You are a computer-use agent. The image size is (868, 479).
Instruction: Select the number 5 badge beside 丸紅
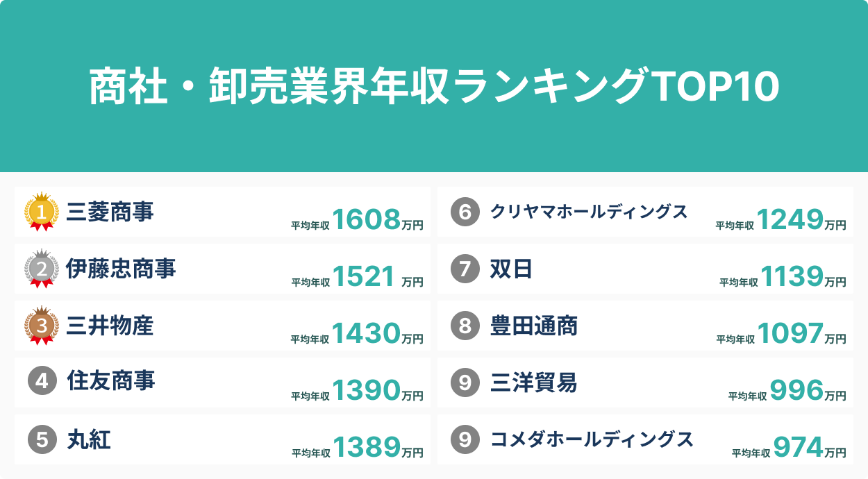42,439
